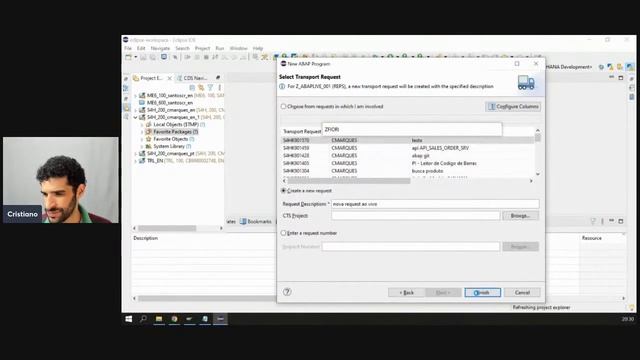
Task: Expand the S4H_200_cmarques_pt project node
Action: 136,154
